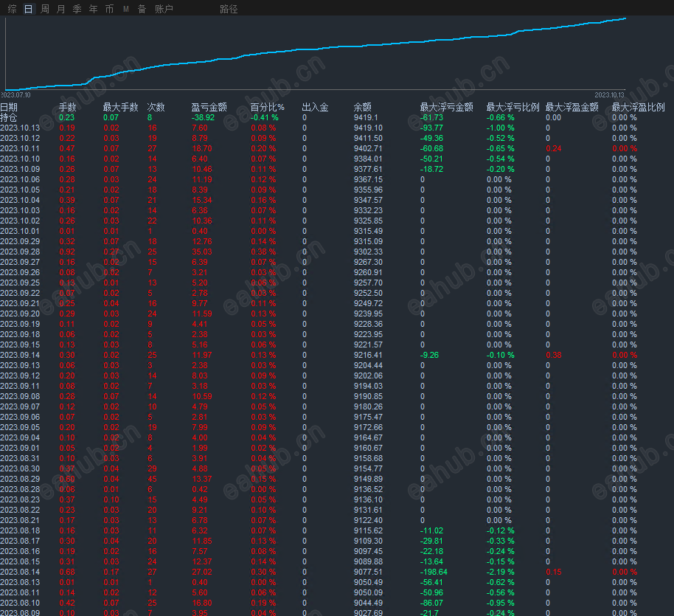Select the 2023.09.28 date row
The image size is (674, 616).
[x=20, y=252]
